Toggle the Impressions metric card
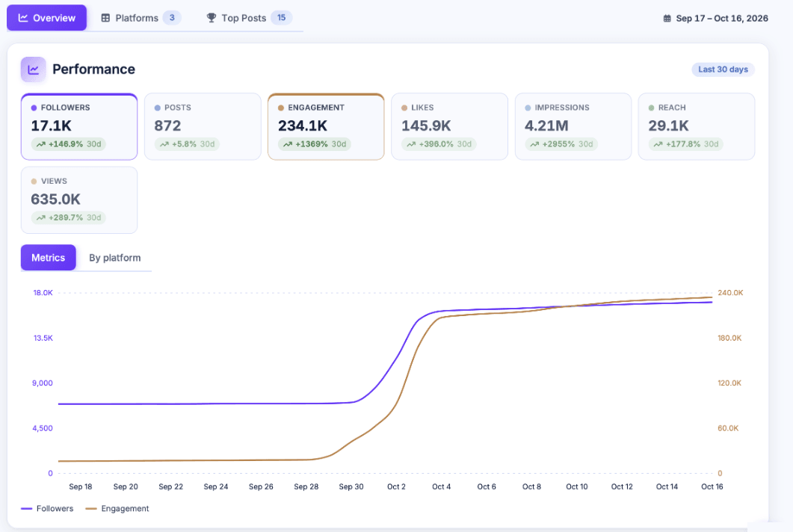Image resolution: width=793 pixels, height=532 pixels. pyautogui.click(x=573, y=126)
